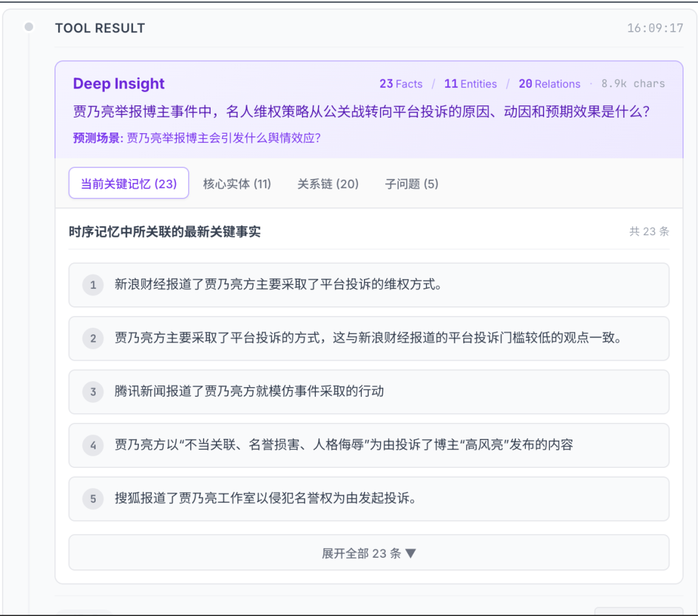This screenshot has height=616, width=698.
Task: Click the number 4 badge icon
Action: point(93,445)
